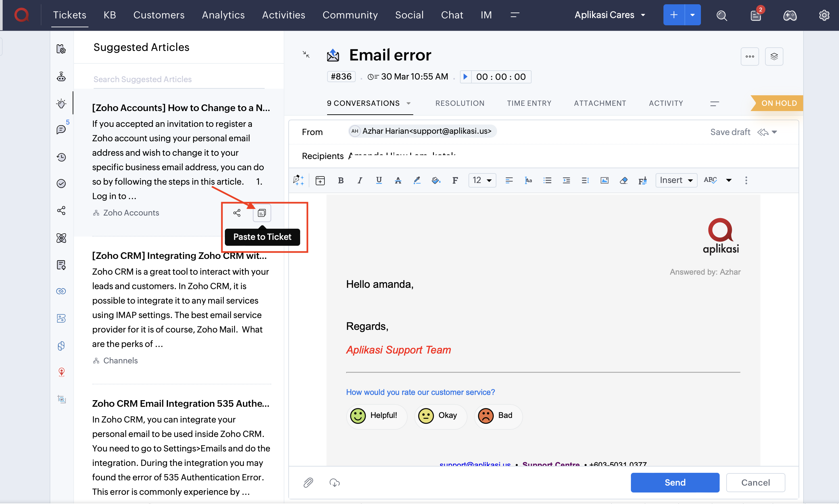Attach a file with the paperclip icon

click(x=308, y=483)
